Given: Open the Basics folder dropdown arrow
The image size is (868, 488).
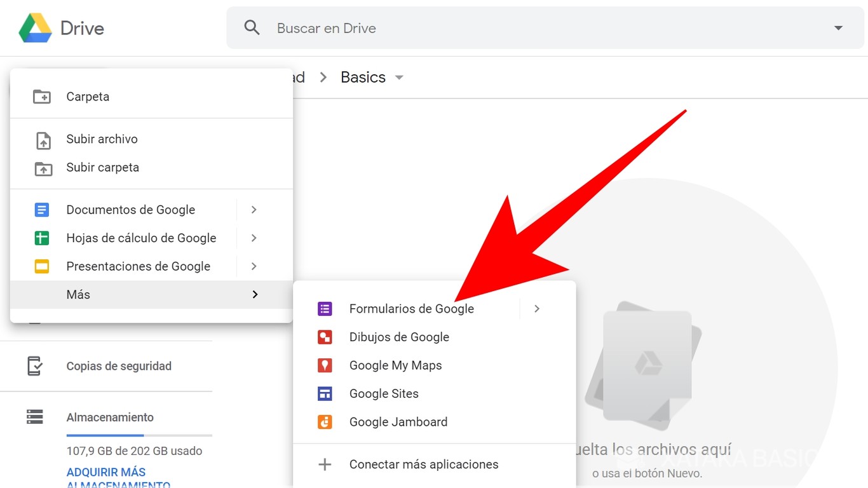Looking at the screenshot, I should 399,78.
